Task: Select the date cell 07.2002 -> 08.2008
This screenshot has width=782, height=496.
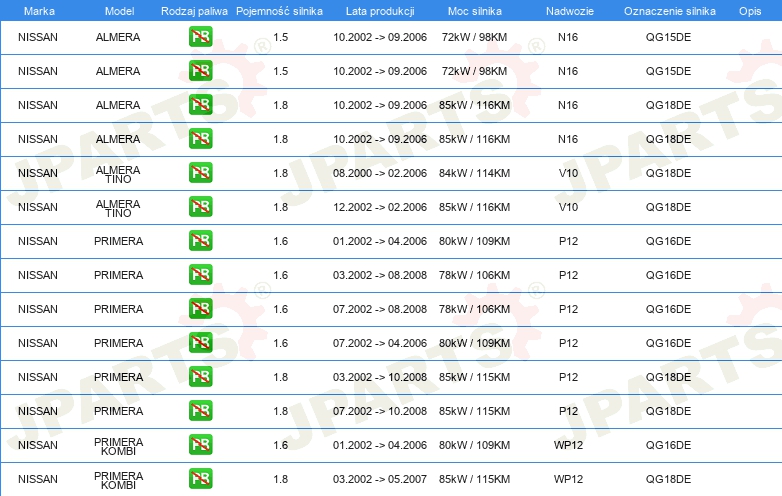Action: [380, 309]
